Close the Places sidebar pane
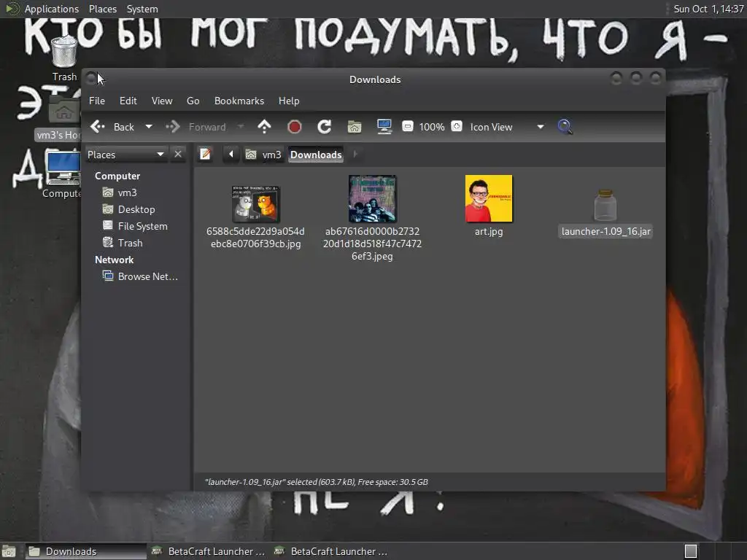747x560 pixels. (x=178, y=155)
